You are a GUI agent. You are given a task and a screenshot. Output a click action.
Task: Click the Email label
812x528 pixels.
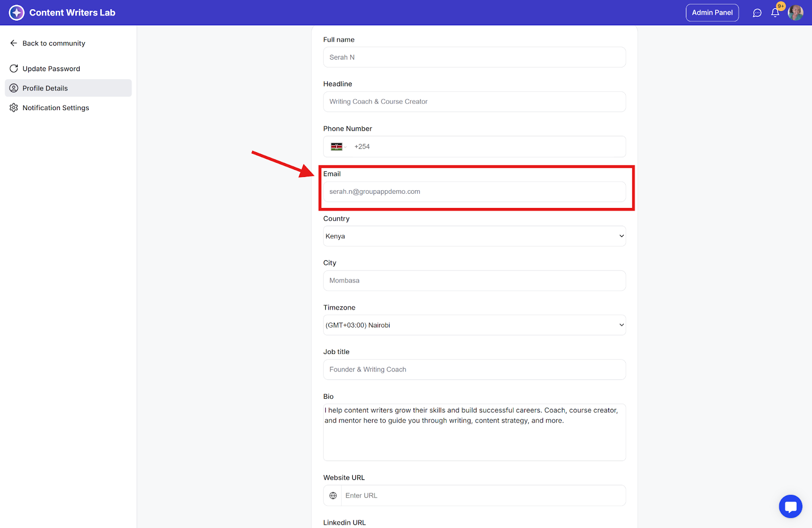click(332, 174)
